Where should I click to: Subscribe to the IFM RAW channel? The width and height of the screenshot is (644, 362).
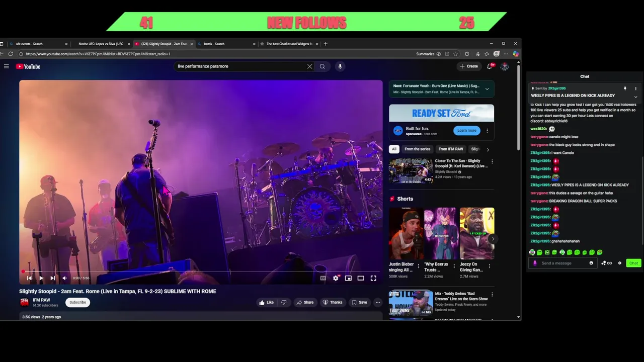(x=77, y=302)
